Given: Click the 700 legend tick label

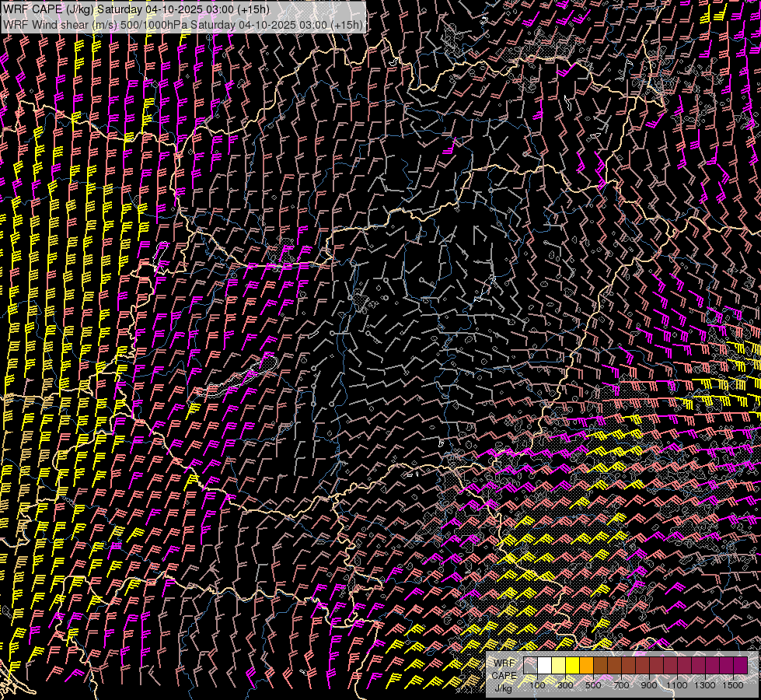Looking at the screenshot, I should (621, 685).
